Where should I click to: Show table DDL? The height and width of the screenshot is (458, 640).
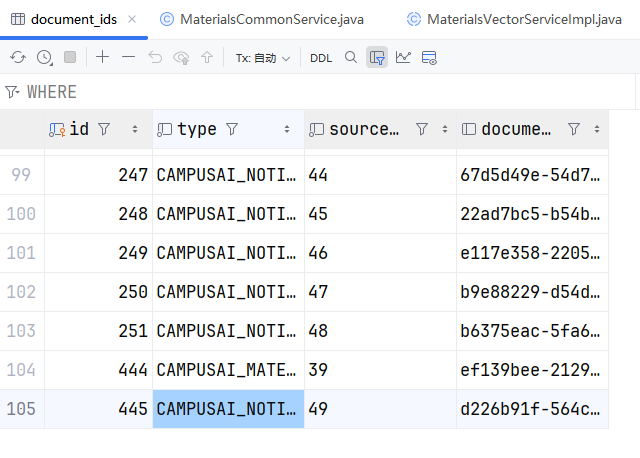click(x=321, y=58)
